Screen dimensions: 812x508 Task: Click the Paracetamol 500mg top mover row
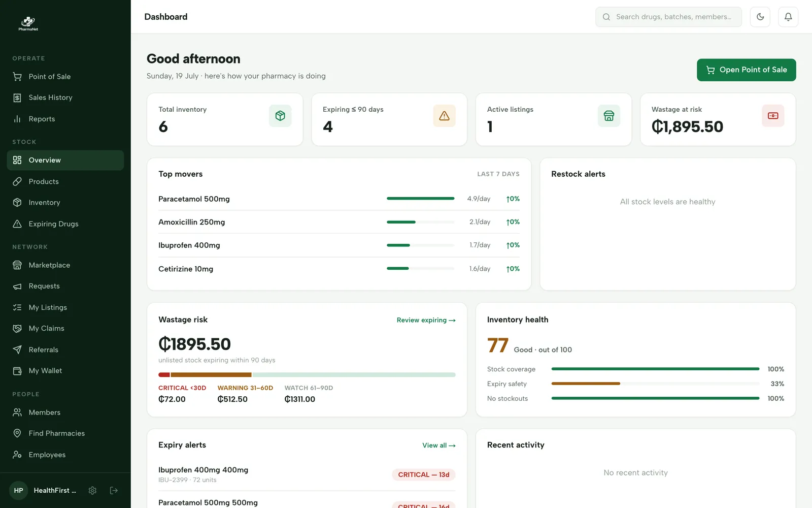click(339, 199)
